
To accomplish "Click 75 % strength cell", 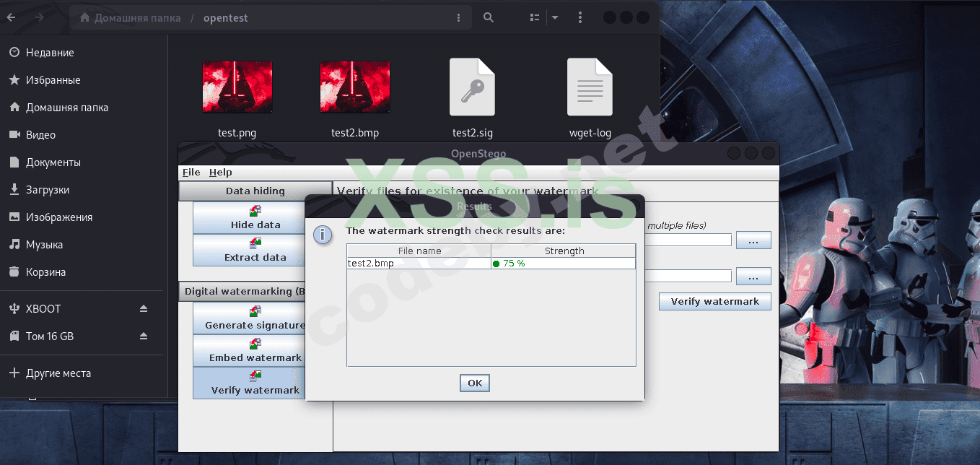I will 564,264.
